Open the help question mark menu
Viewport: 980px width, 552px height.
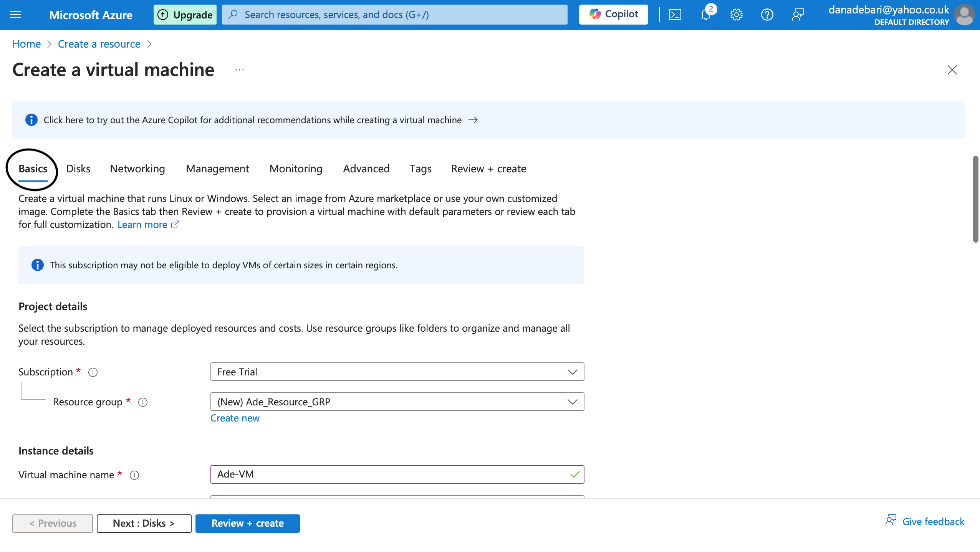tap(767, 15)
